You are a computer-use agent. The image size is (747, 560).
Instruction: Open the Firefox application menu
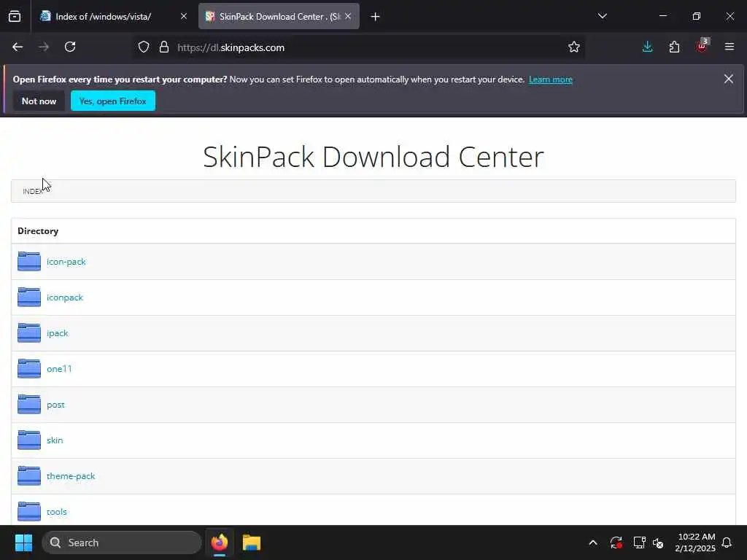pyautogui.click(x=729, y=47)
